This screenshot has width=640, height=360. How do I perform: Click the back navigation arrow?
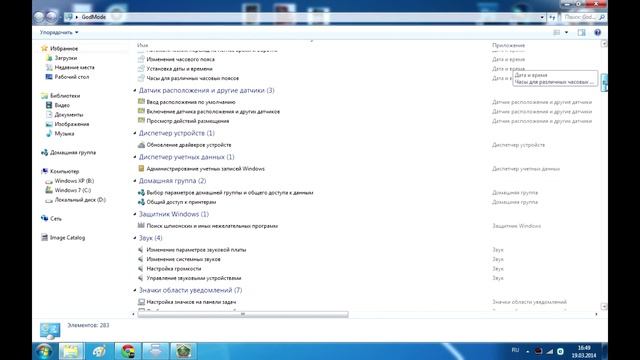tap(39, 17)
